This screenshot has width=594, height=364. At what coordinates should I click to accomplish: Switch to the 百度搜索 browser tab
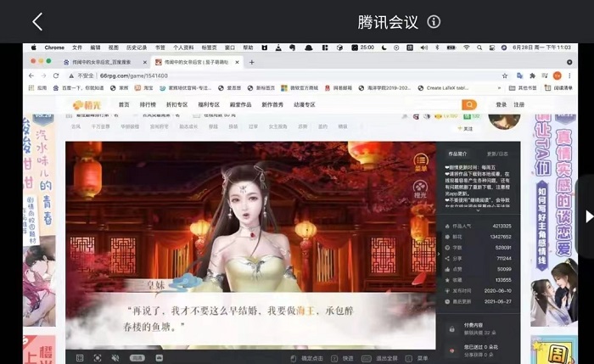102,62
